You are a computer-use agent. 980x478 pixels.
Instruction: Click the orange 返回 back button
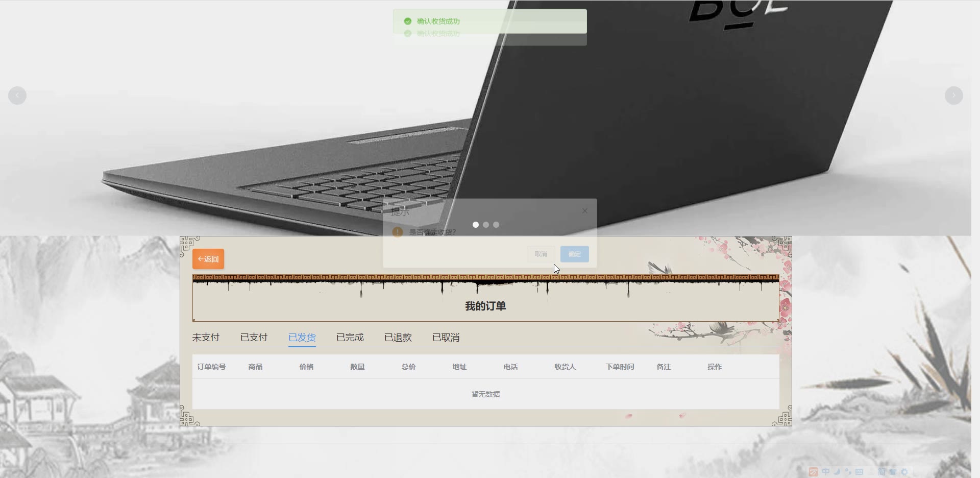pos(208,259)
